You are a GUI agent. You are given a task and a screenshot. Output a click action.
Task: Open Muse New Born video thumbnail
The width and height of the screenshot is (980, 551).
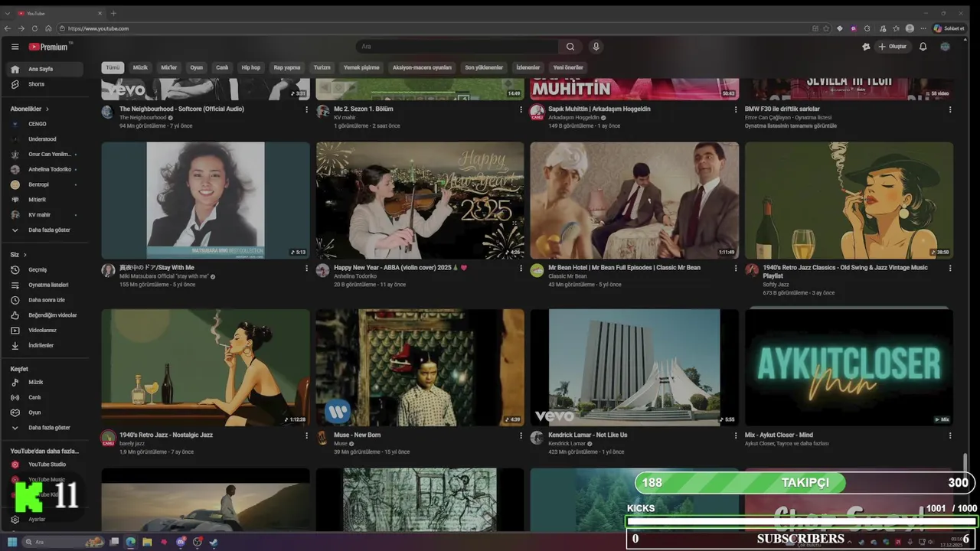click(x=420, y=367)
